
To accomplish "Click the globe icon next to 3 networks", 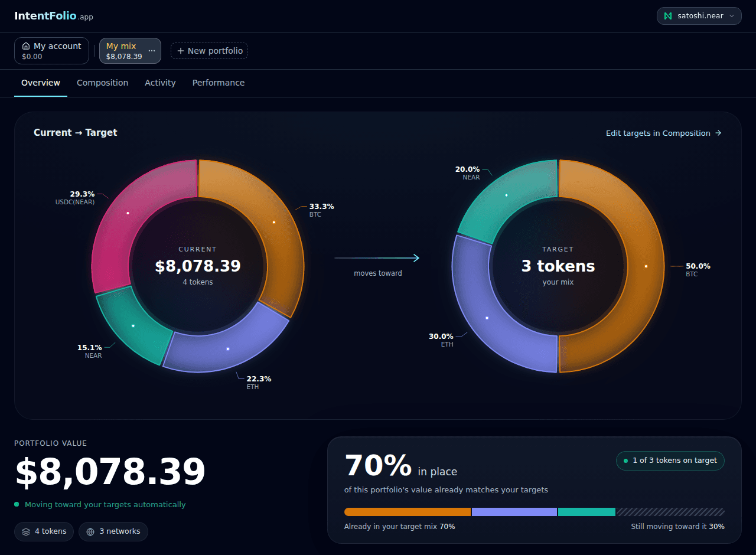I will (x=90, y=531).
